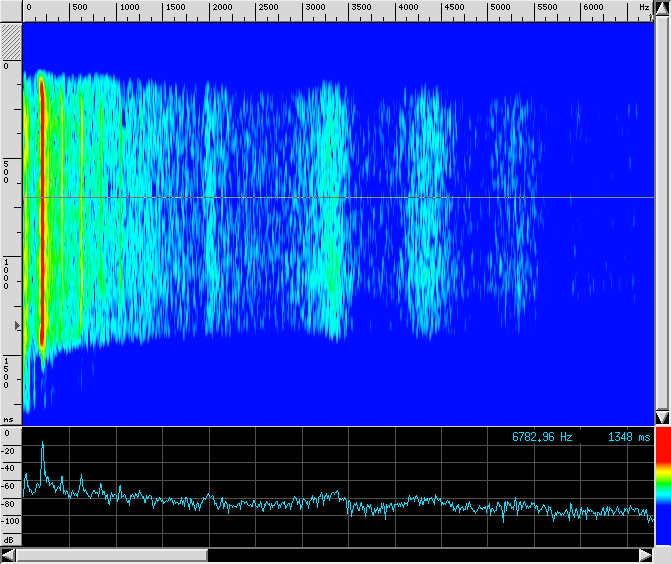The width and height of the screenshot is (671, 564).
Task: Click the 6000 mark on frequency ruler
Action: click(593, 8)
